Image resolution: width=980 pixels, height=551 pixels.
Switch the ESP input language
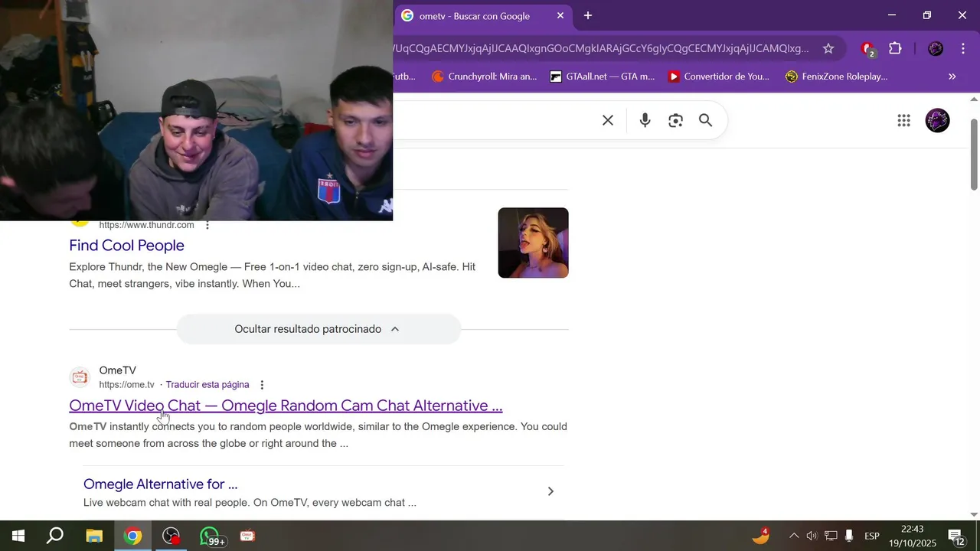click(x=872, y=536)
